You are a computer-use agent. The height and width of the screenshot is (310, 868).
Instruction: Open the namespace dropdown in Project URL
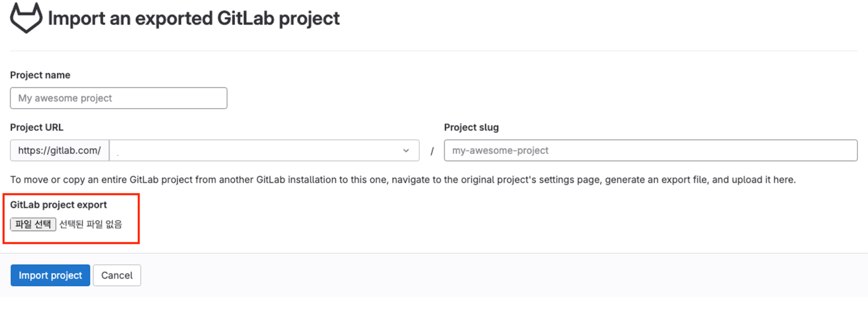click(256, 150)
